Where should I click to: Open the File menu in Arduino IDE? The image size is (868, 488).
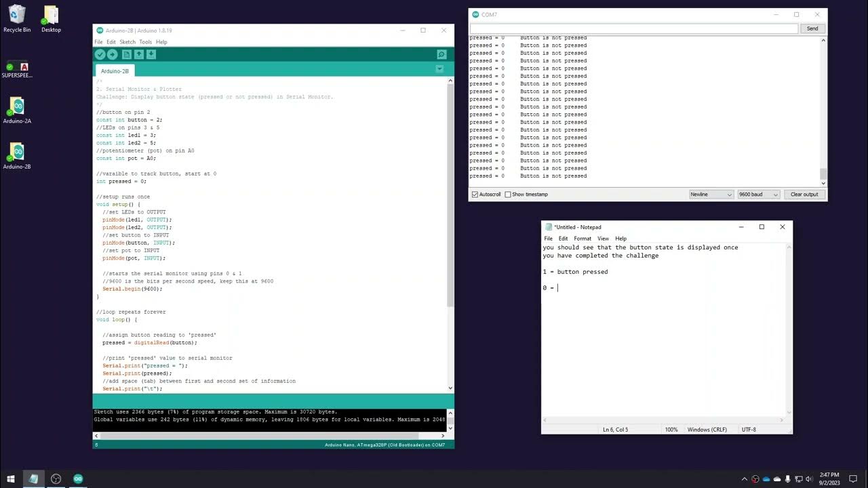tap(99, 42)
